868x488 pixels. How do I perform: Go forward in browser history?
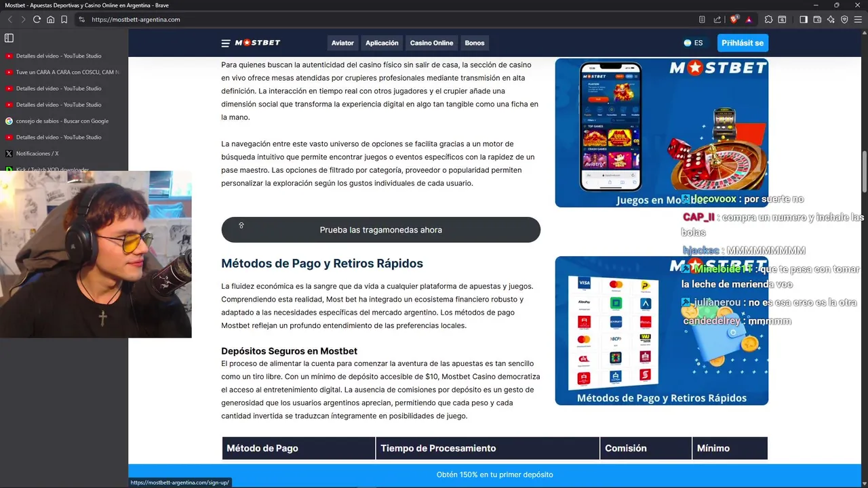tap(23, 20)
